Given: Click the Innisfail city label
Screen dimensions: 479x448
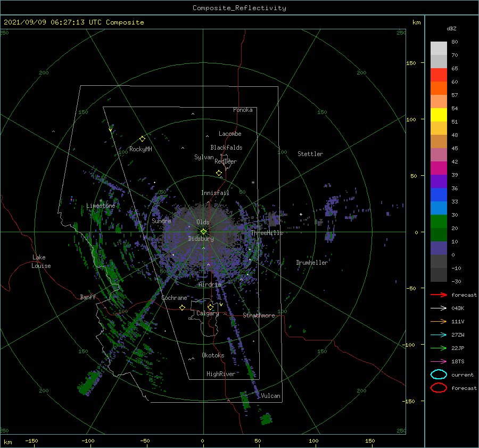Looking at the screenshot, I should pos(215,193).
